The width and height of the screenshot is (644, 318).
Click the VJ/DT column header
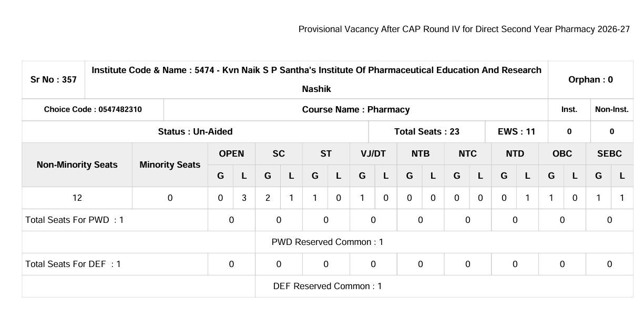373,153
